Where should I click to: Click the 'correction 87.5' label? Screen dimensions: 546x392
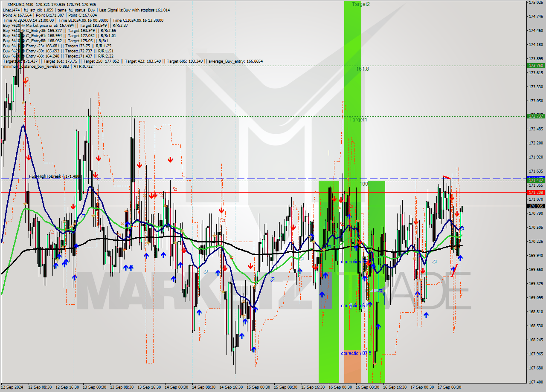[356, 353]
